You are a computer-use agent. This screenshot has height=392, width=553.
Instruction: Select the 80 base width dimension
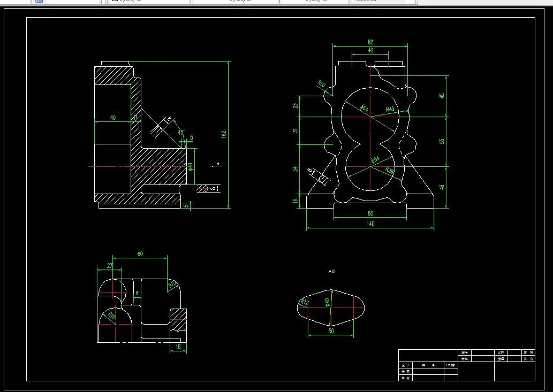tap(370, 213)
